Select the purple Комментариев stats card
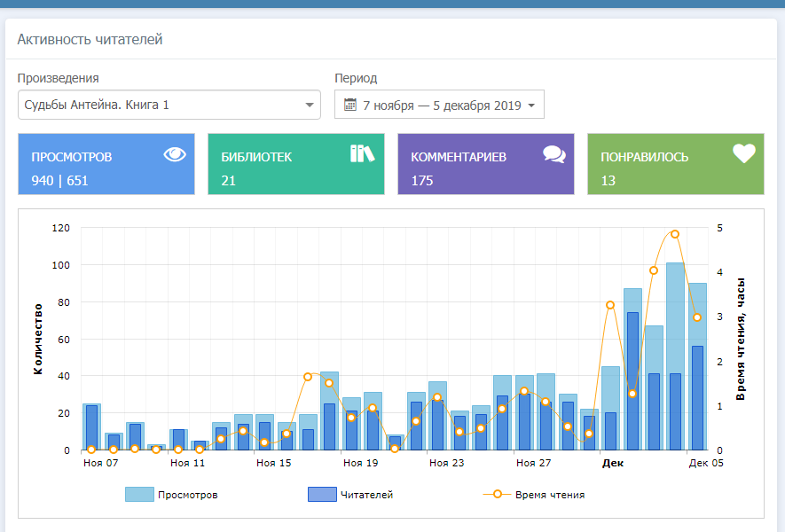This screenshot has height=532, width=785. coord(485,165)
